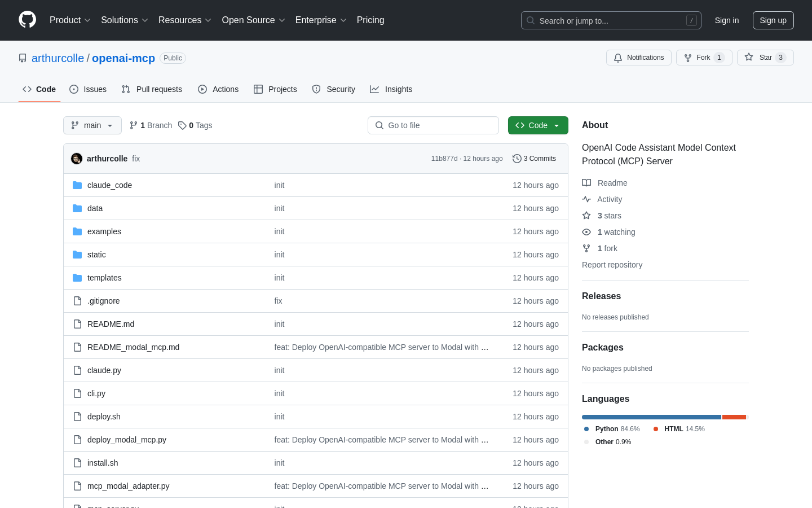This screenshot has width=812, height=508.
Task: Select the Code tab
Action: pyautogui.click(x=39, y=89)
